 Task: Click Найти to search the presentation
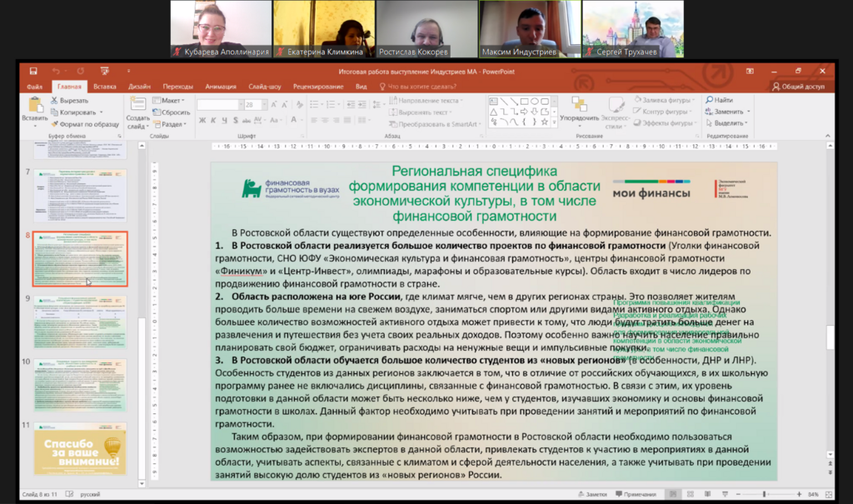(719, 100)
